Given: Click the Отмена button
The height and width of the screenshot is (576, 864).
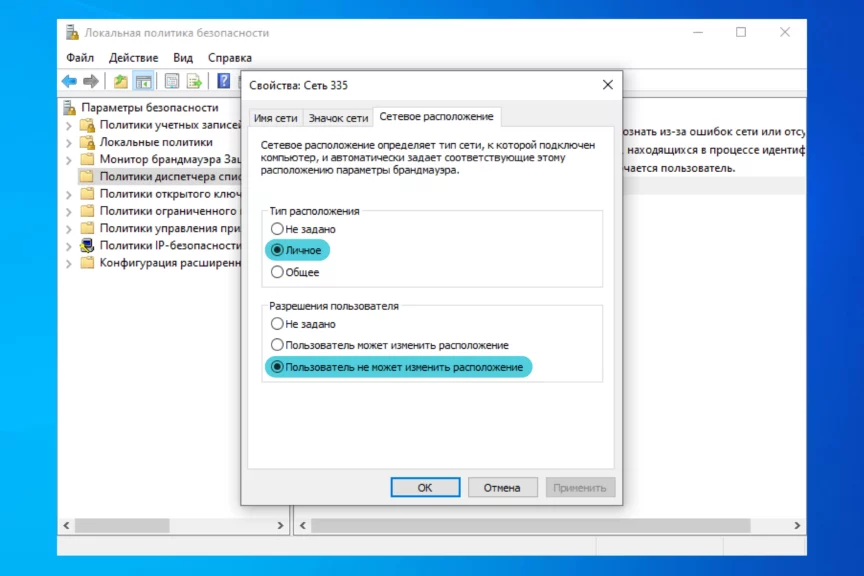Looking at the screenshot, I should (x=502, y=488).
